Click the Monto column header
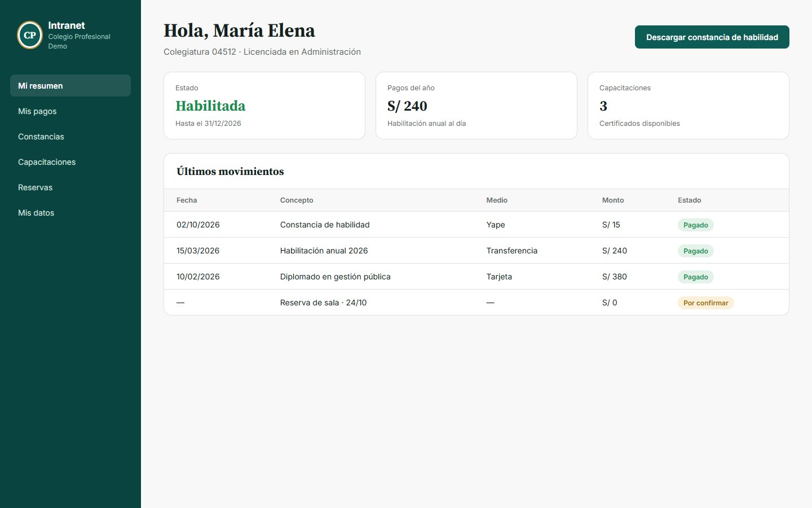 (613, 200)
